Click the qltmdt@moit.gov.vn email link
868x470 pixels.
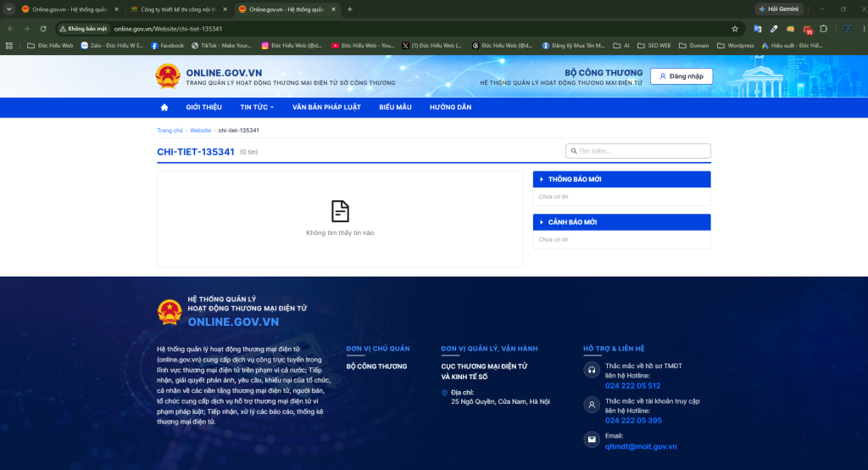pyautogui.click(x=641, y=446)
